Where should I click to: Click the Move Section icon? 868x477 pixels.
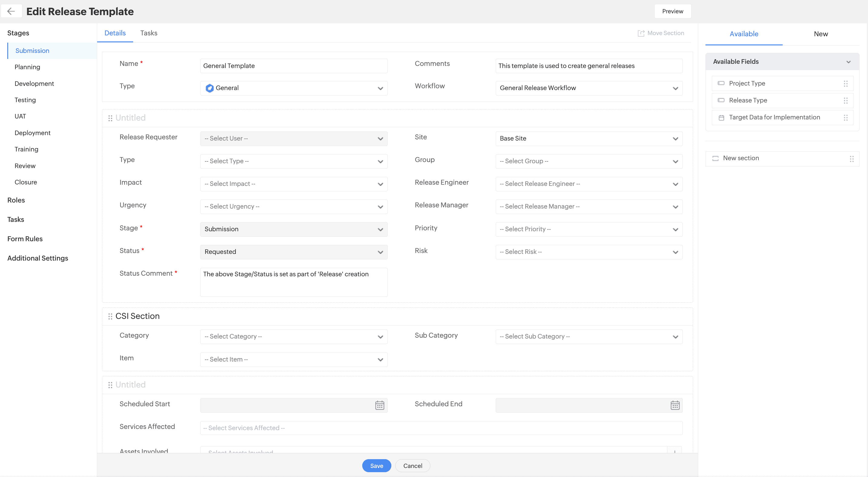(641, 33)
